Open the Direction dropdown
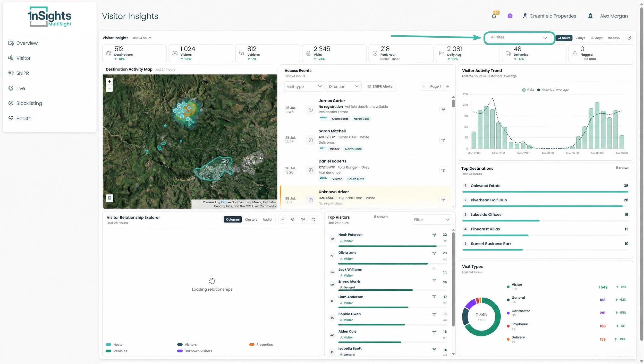The height and width of the screenshot is (364, 644). click(344, 86)
